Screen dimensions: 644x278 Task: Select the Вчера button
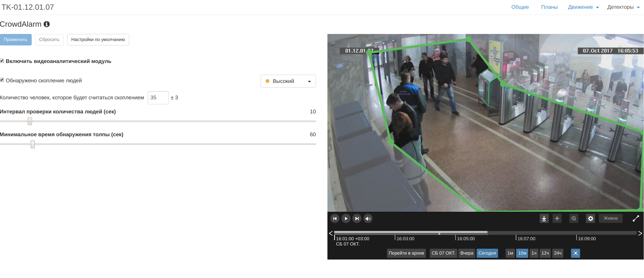pyautogui.click(x=467, y=253)
